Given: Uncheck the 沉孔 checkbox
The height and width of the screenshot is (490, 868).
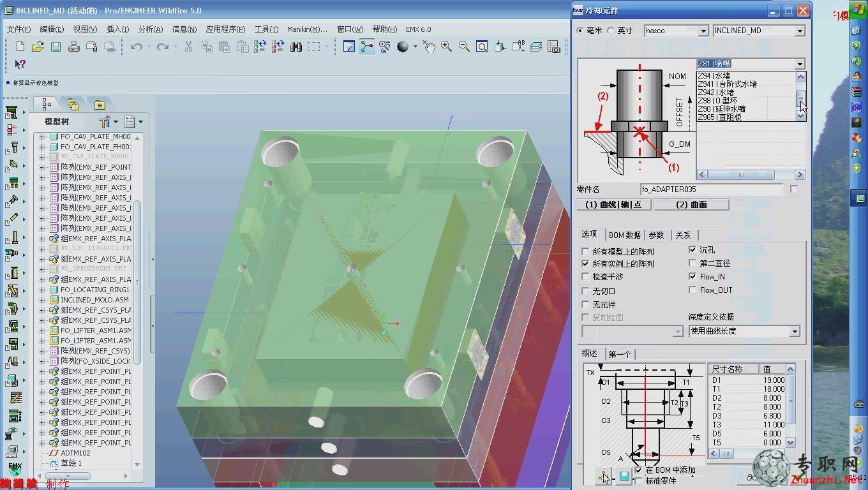Looking at the screenshot, I should tap(692, 249).
